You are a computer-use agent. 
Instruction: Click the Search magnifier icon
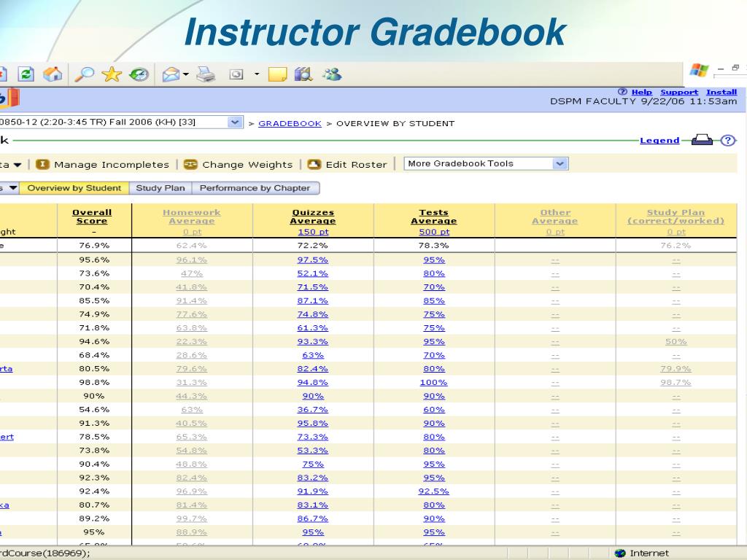click(x=85, y=74)
